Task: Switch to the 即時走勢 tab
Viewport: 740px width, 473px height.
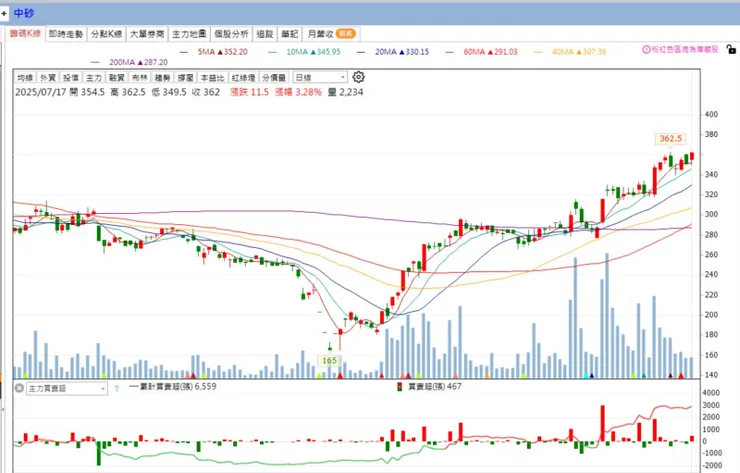Action: [x=66, y=34]
